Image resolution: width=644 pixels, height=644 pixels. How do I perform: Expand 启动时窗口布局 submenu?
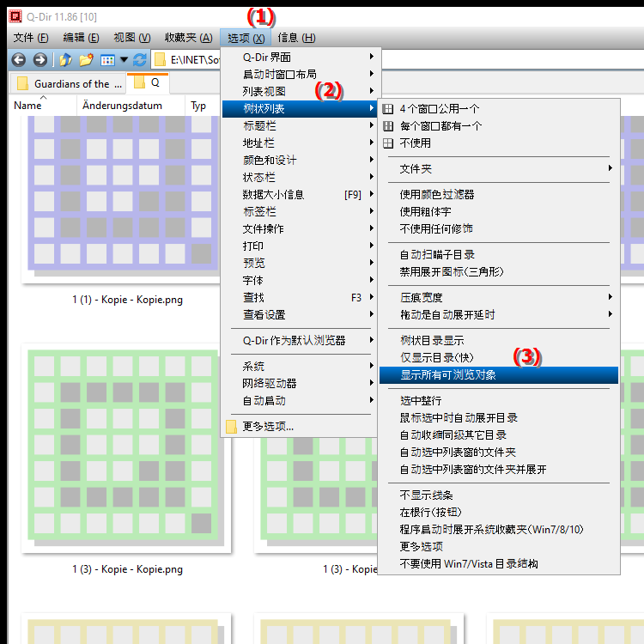pyautogui.click(x=300, y=75)
